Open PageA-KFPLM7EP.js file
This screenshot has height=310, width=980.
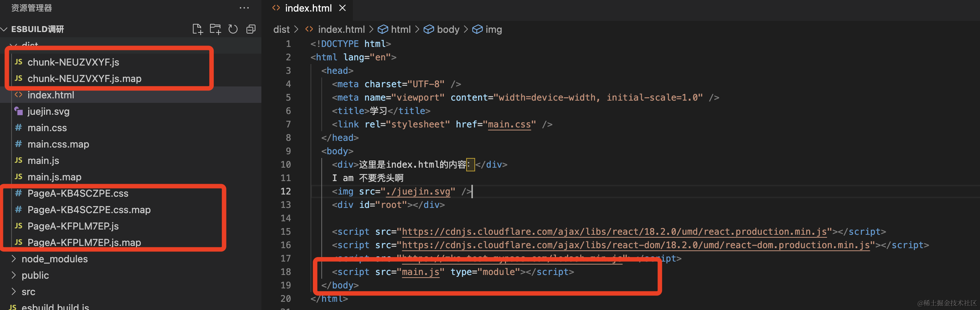[x=73, y=226]
